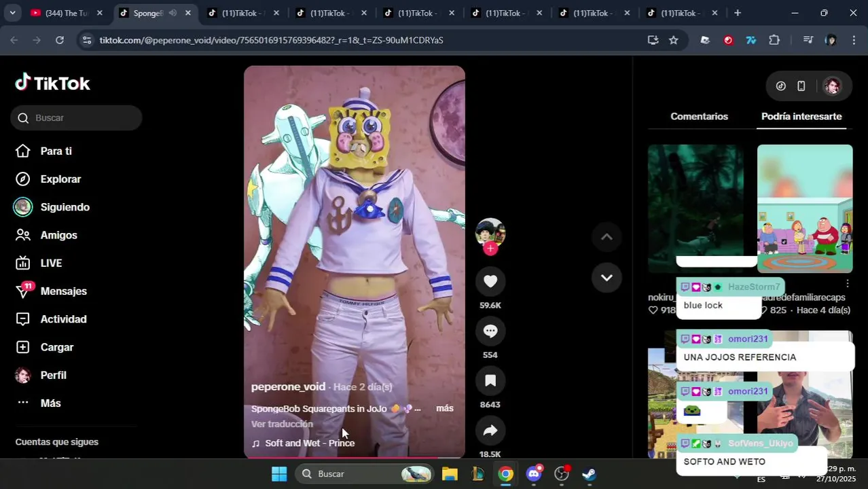Image resolution: width=868 pixels, height=489 pixels.
Task: Open Windows Start menu
Action: click(x=279, y=473)
